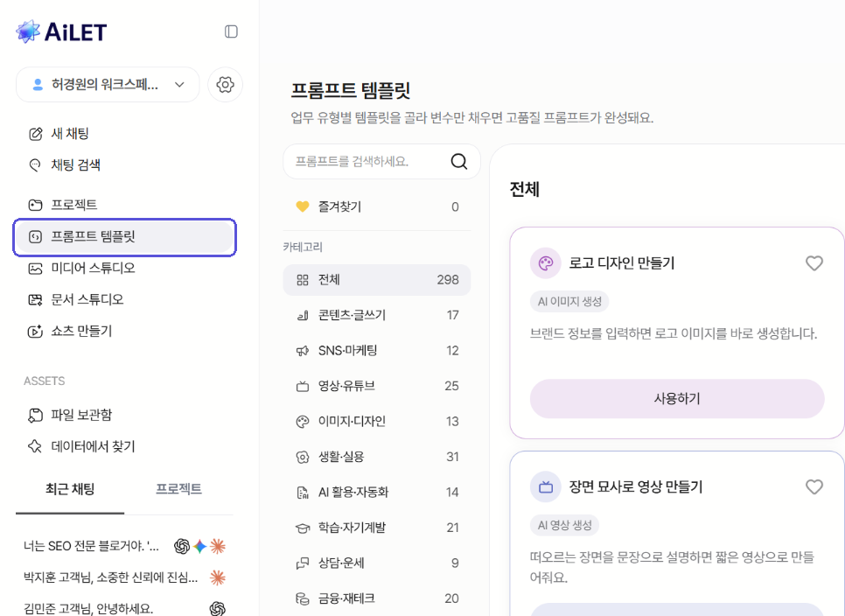Viewport: 845px width, 616px height.
Task: Click the prompt template icon in sidebar
Action: pos(36,236)
